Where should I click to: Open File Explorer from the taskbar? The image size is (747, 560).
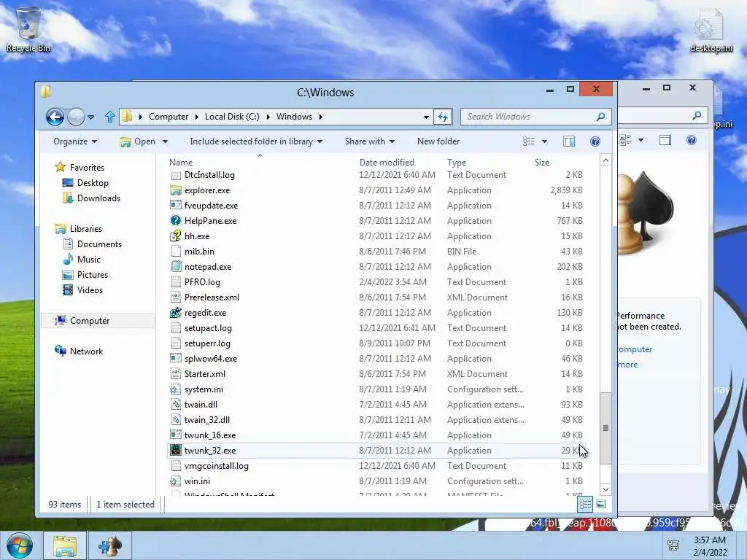click(65, 545)
